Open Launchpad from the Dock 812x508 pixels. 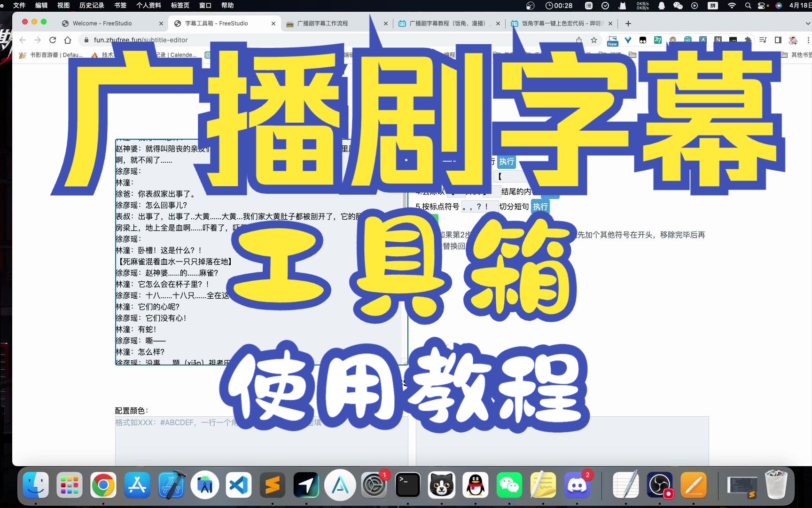(70, 485)
